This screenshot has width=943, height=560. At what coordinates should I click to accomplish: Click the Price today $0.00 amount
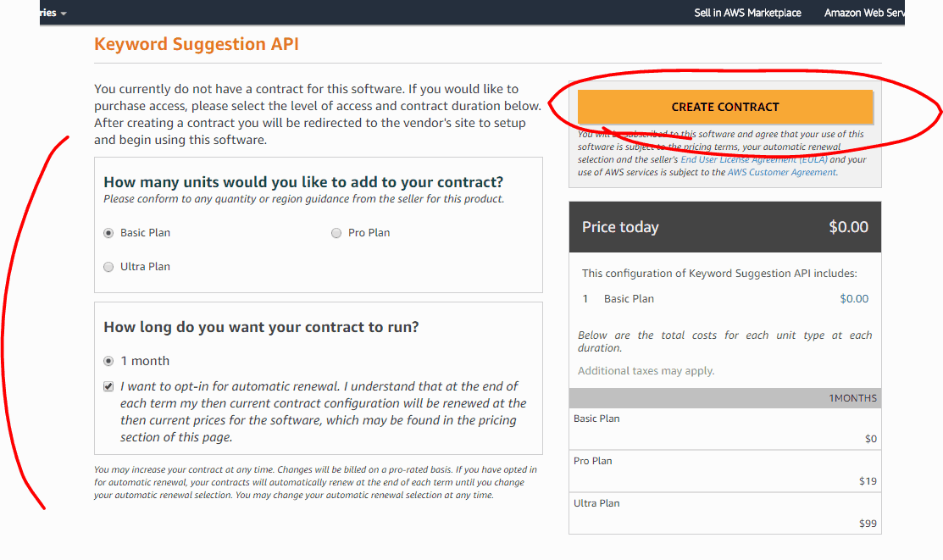click(848, 227)
